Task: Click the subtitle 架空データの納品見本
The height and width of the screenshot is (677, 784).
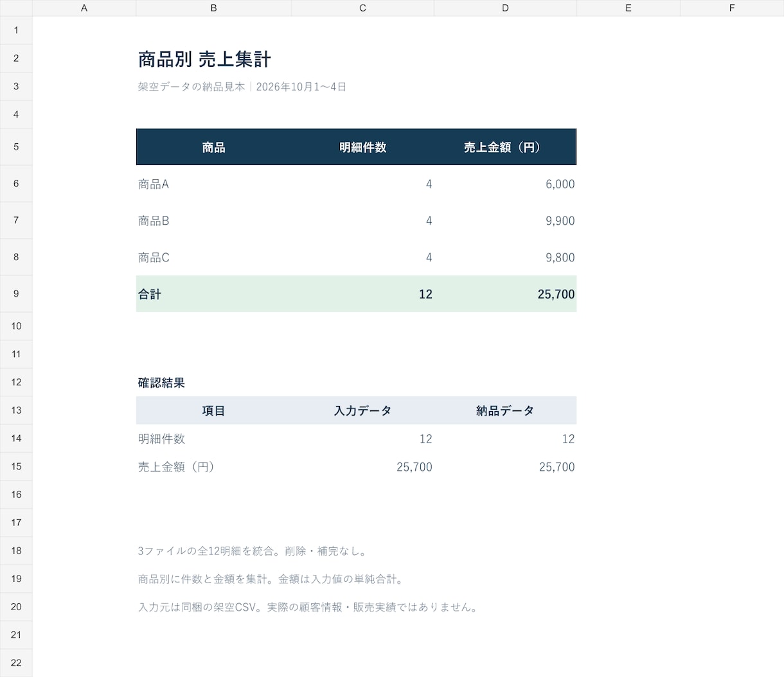Action: pos(192,87)
